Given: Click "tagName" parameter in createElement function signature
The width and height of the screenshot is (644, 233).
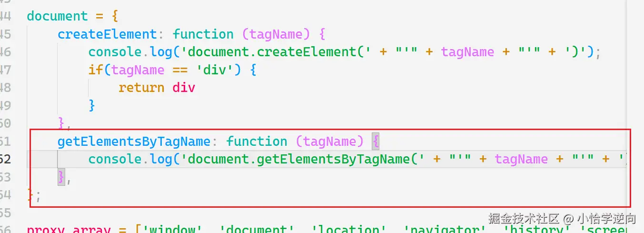Looking at the screenshot, I should pos(276,34).
